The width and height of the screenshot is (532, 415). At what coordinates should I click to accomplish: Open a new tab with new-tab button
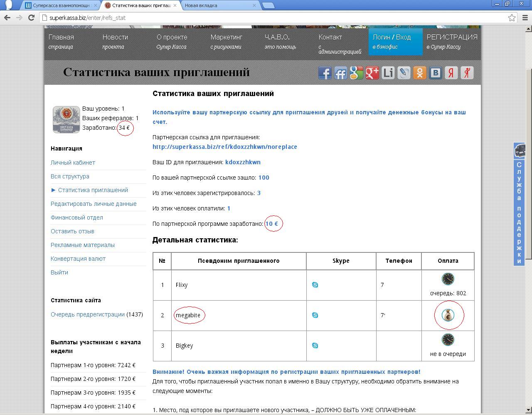[268, 5]
